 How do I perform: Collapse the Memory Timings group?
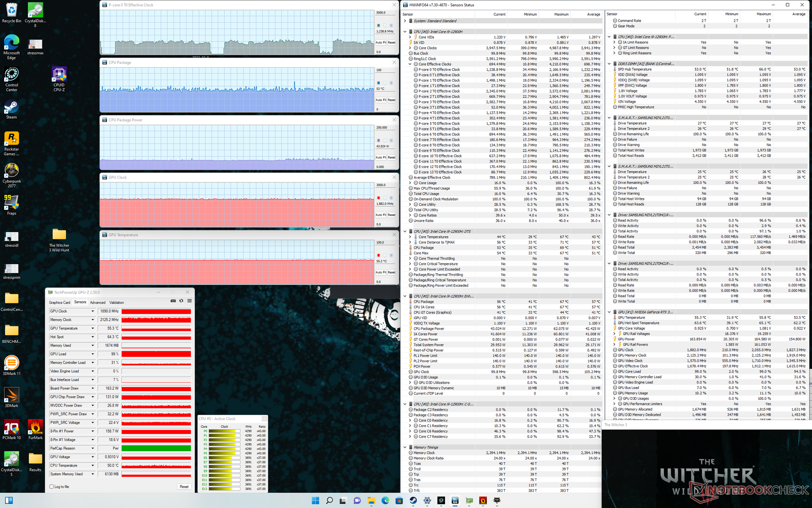[x=405, y=447]
